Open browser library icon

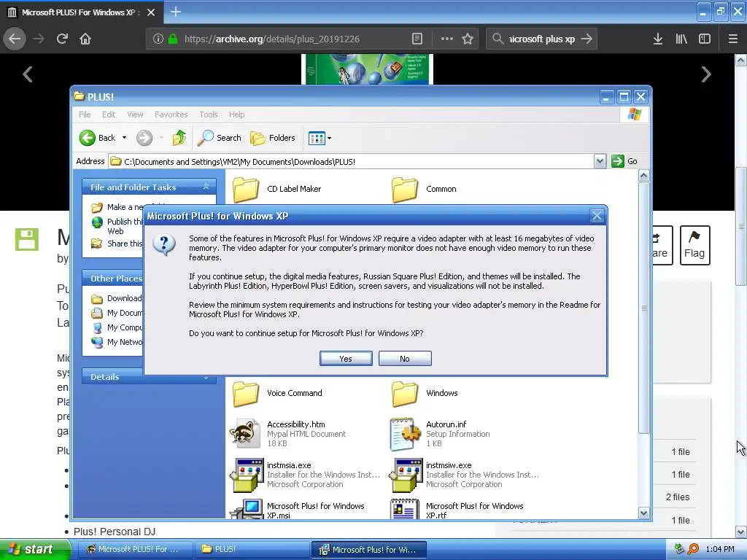pos(681,39)
